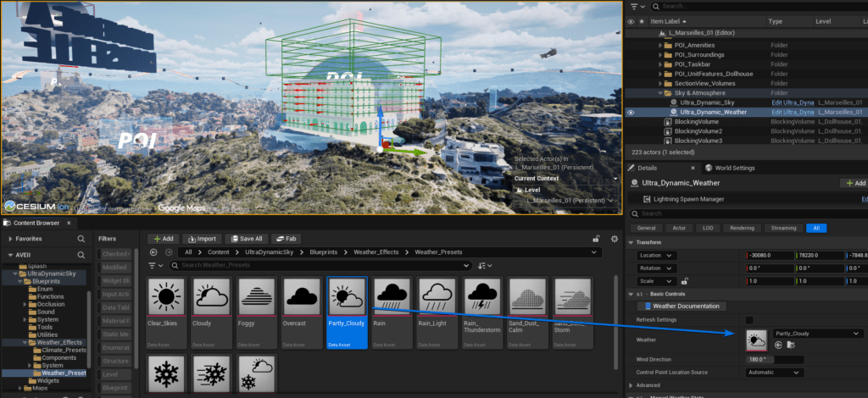
Task: Click the Wind Direction value slider
Action: pos(774,359)
